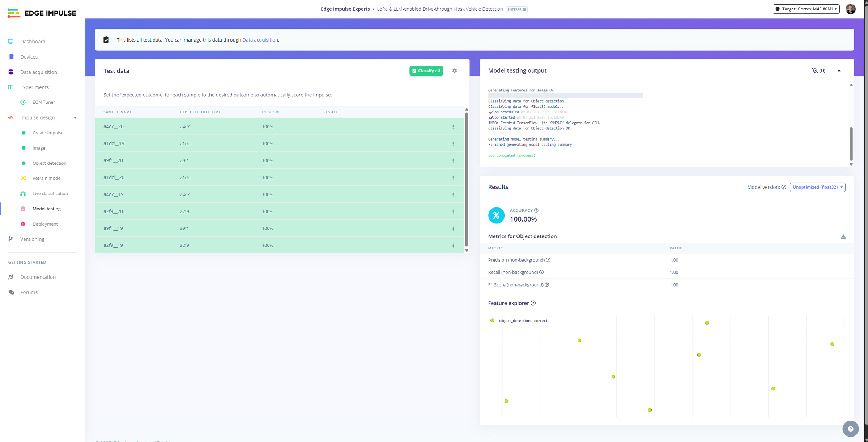Click the Accuracy help icon

coord(536,210)
